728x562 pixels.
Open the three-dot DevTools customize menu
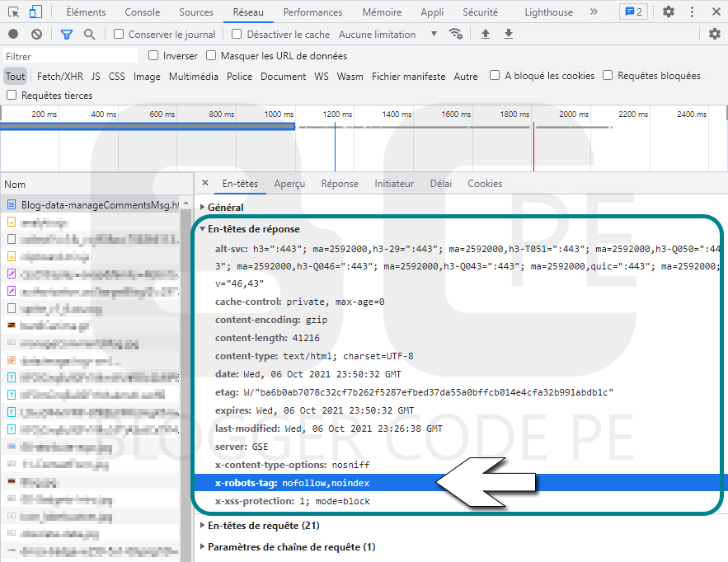point(692,12)
